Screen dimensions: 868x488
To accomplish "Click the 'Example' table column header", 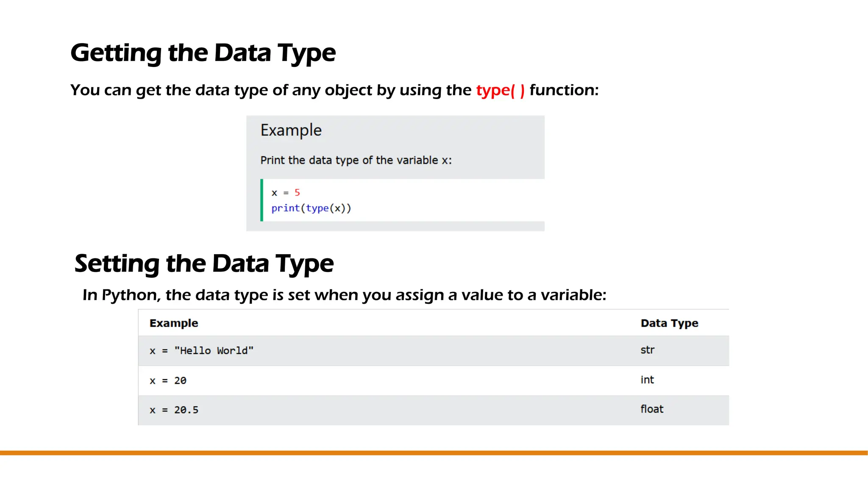I will tap(174, 323).
